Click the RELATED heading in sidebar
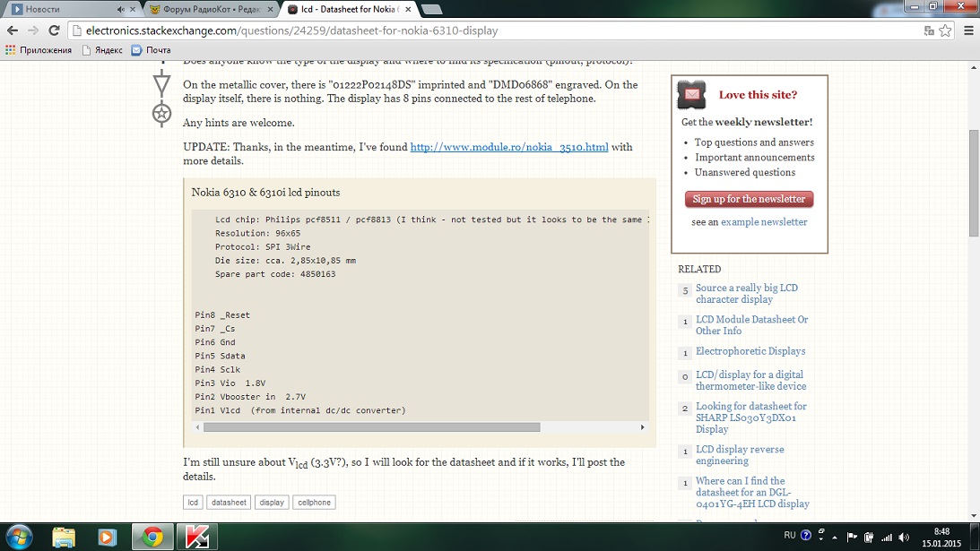 coord(699,270)
